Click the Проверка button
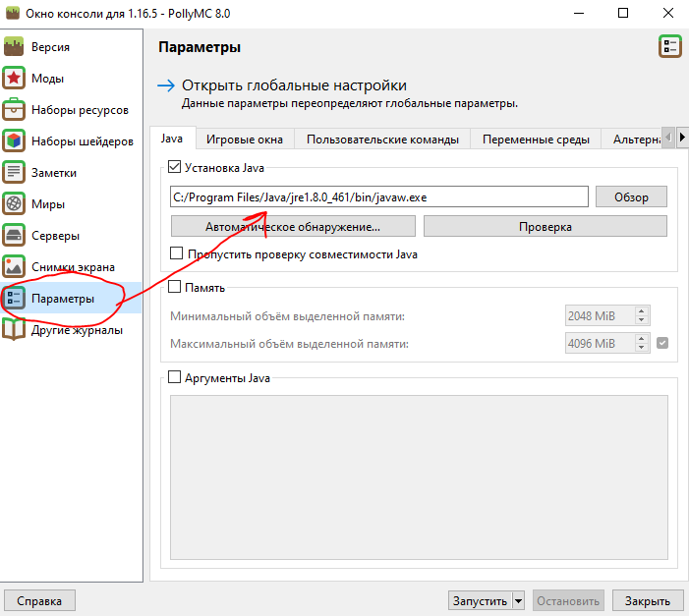This screenshot has width=689, height=616. pos(545,226)
